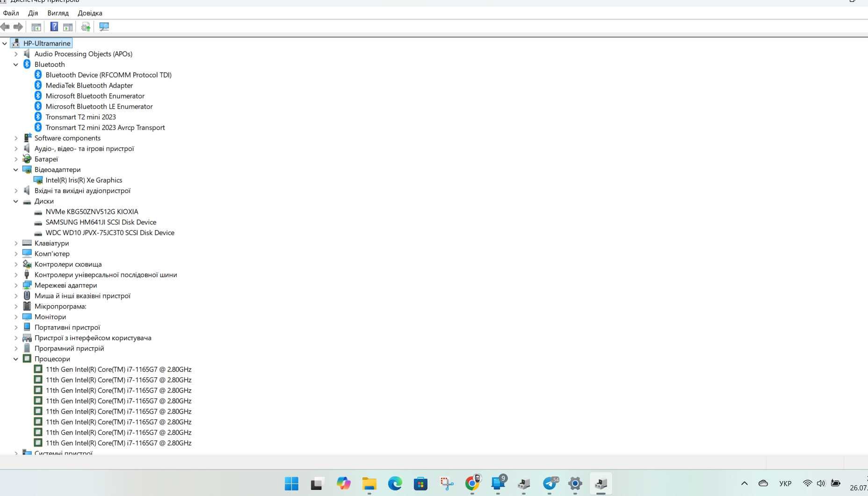Image resolution: width=868 pixels, height=496 pixels.
Task: Collapse the Bluetooth category
Action: (16, 65)
